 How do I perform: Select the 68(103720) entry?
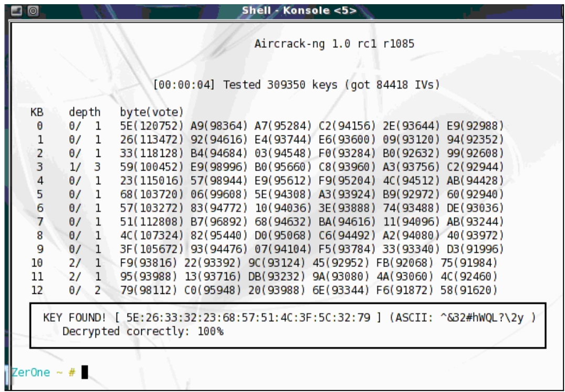coord(152,194)
